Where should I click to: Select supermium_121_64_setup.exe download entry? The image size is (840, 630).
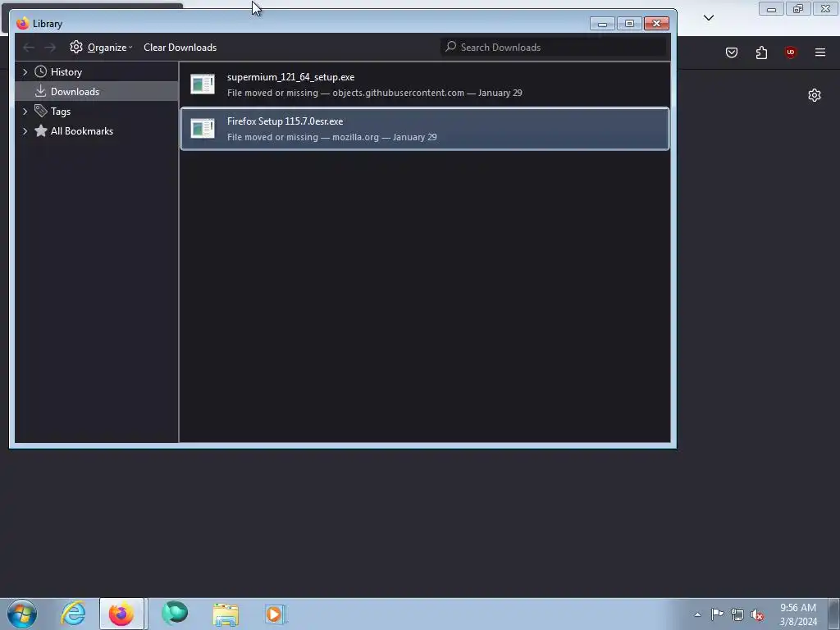[x=425, y=84]
